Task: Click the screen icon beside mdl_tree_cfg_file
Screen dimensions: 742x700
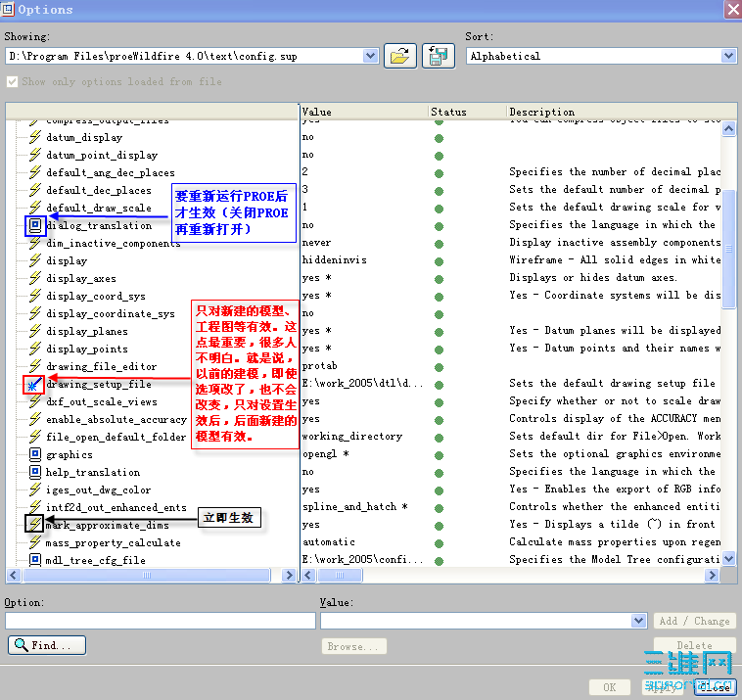Action: click(35, 560)
